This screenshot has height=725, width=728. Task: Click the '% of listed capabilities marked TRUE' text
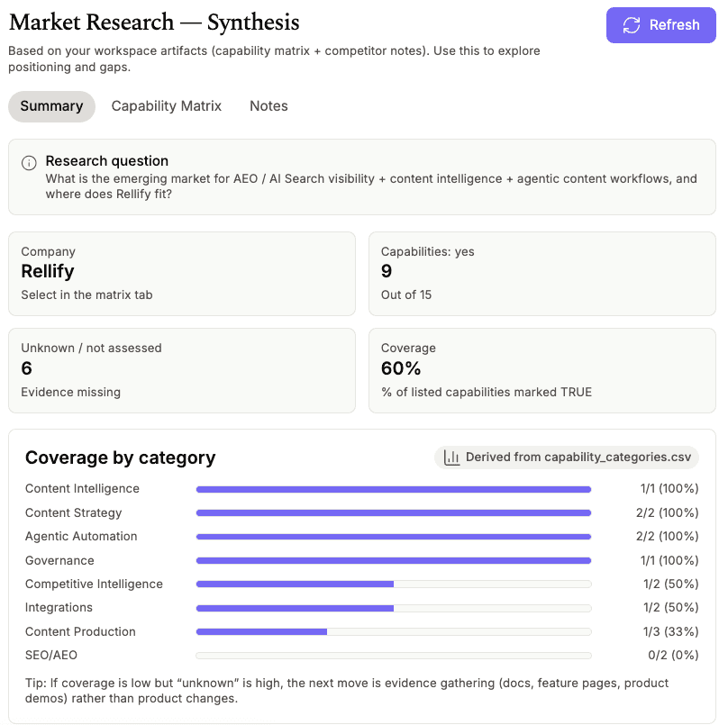487,393
